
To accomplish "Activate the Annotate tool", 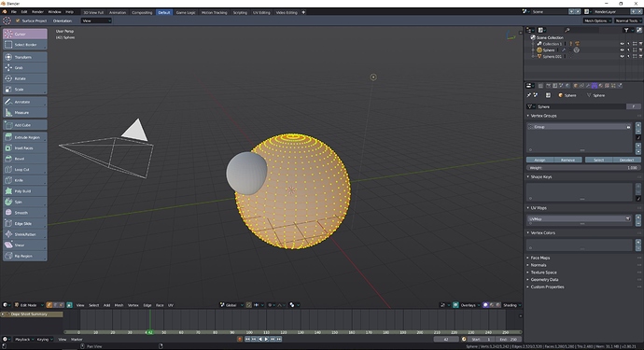I will pos(25,102).
